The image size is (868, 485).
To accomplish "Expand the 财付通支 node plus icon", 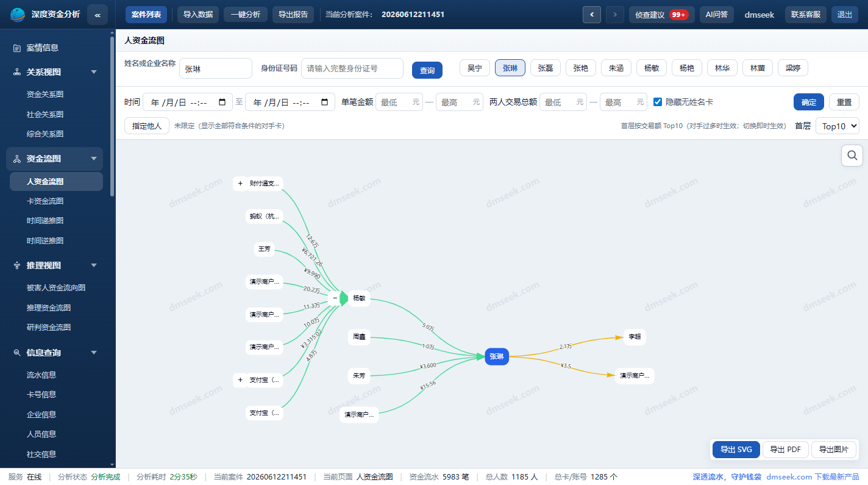I will [x=240, y=183].
